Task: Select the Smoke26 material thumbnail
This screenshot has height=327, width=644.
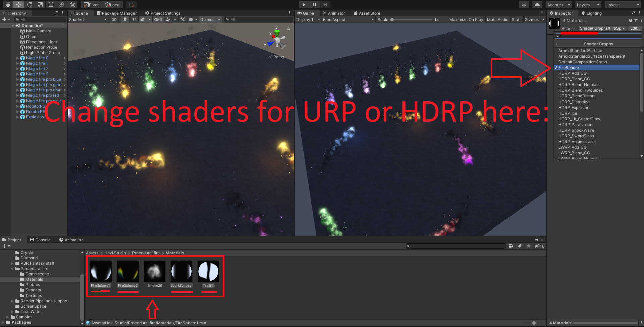Action: click(x=155, y=272)
